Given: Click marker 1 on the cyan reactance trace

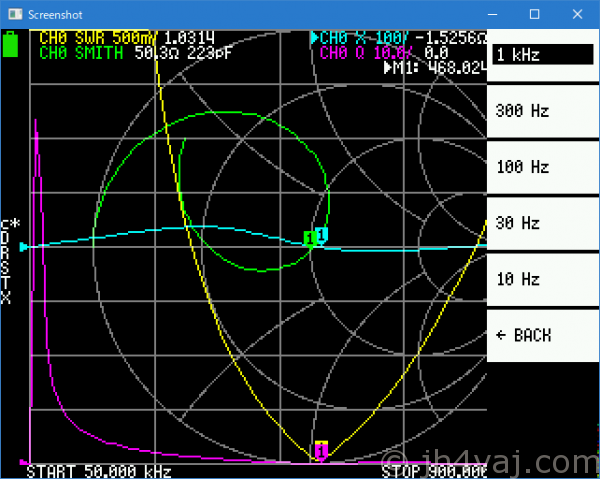Looking at the screenshot, I should (x=321, y=234).
